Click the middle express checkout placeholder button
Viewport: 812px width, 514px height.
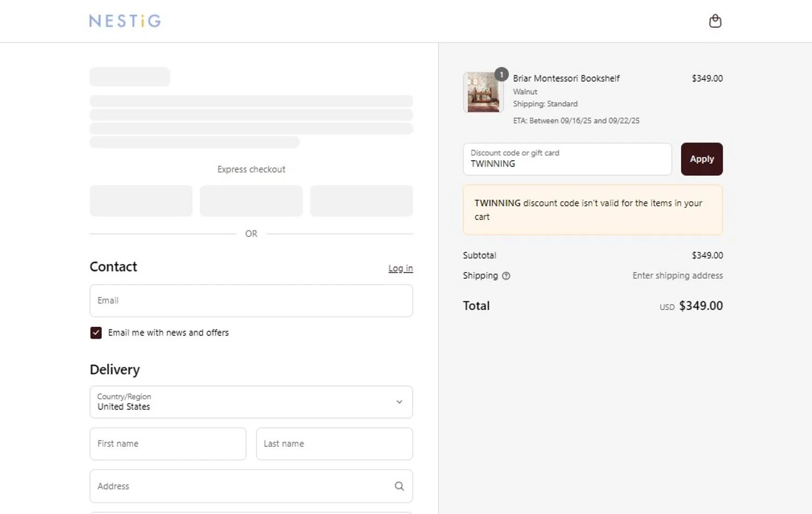pyautogui.click(x=251, y=201)
